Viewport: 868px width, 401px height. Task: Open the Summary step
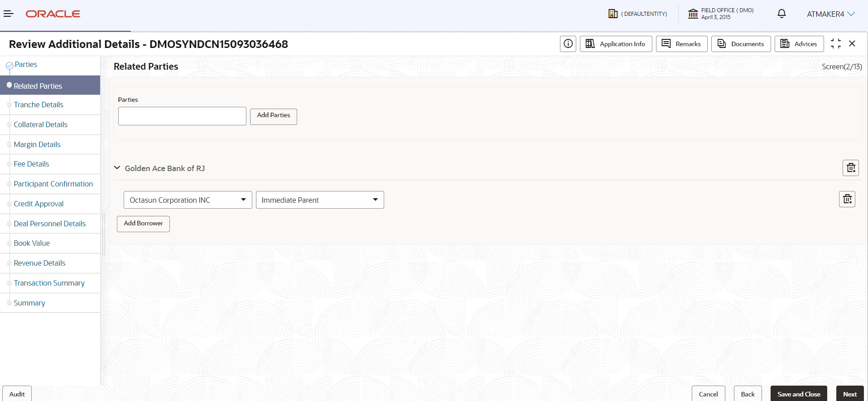29,303
